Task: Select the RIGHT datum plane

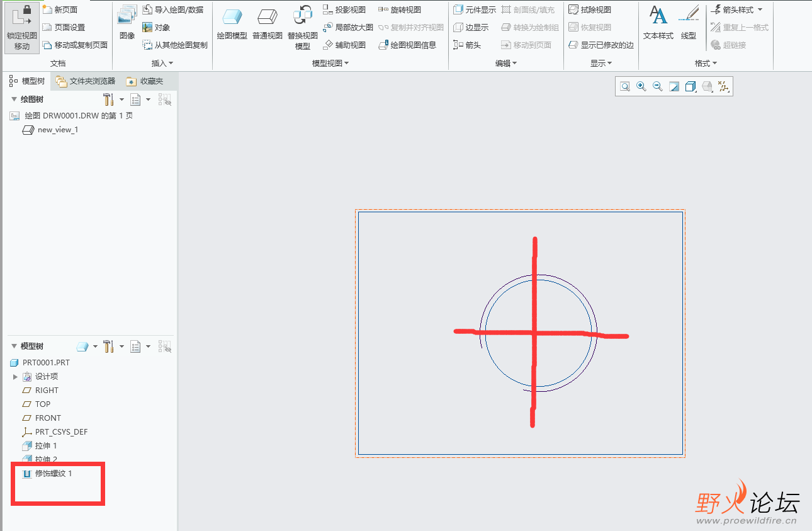Action: [41, 391]
